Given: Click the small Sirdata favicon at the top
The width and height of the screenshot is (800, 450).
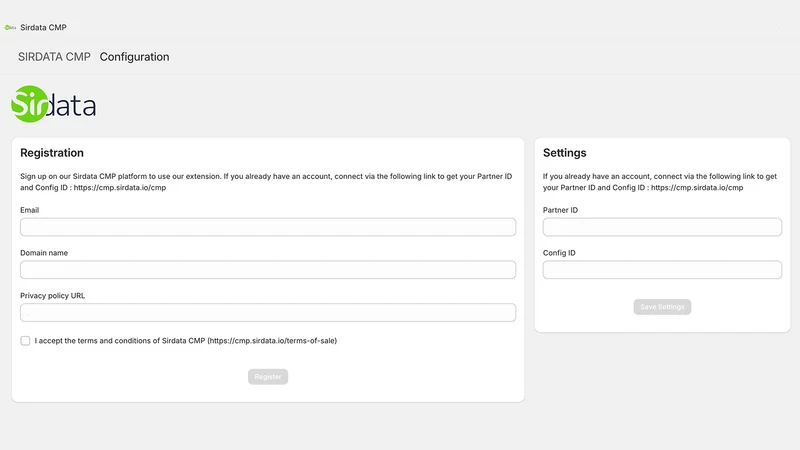Looking at the screenshot, I should tap(10, 28).
